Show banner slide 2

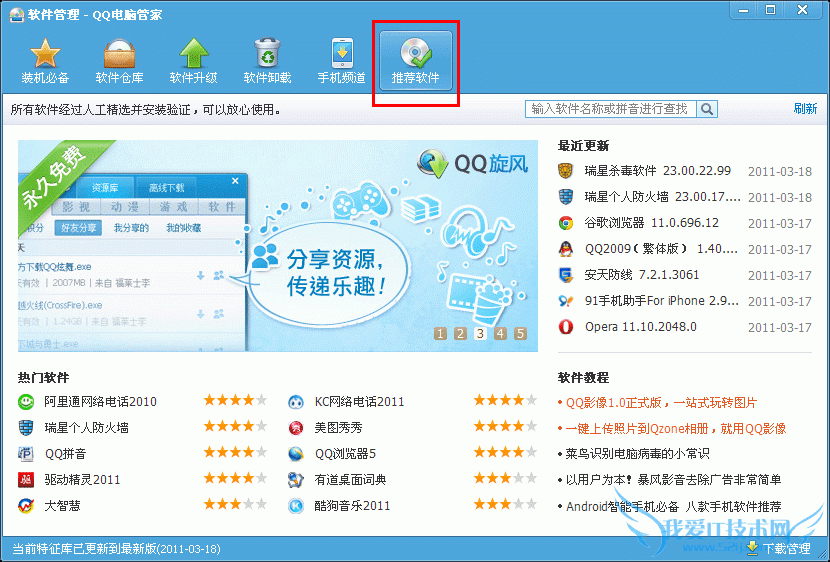click(x=460, y=333)
